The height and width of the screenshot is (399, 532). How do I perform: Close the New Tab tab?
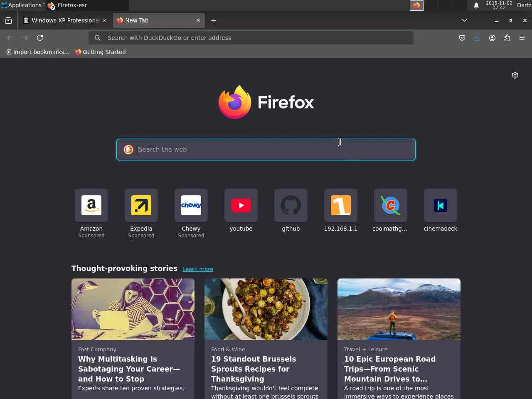coord(198,20)
